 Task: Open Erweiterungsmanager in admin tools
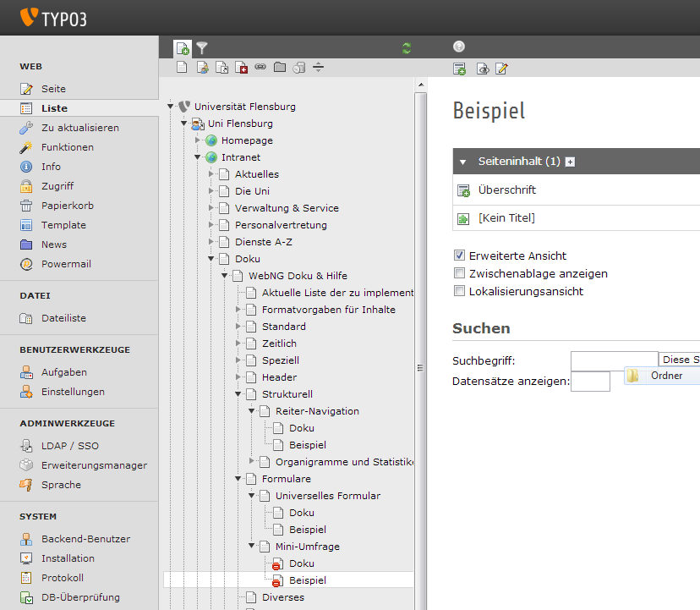tap(94, 465)
